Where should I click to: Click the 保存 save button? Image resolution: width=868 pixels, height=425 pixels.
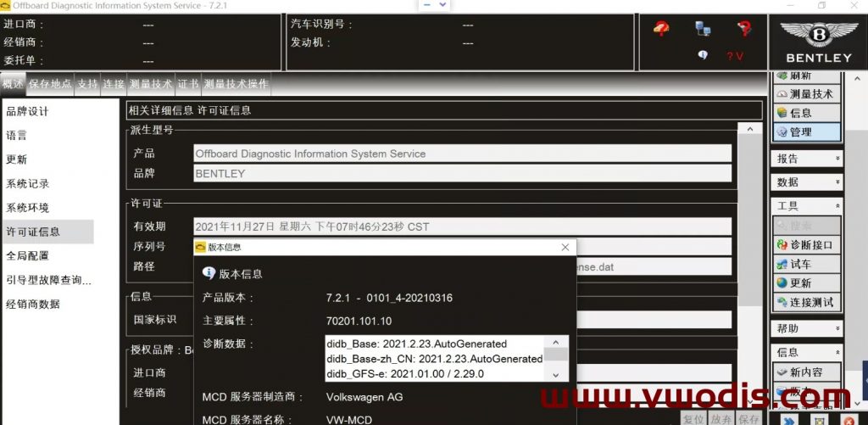[748, 418]
